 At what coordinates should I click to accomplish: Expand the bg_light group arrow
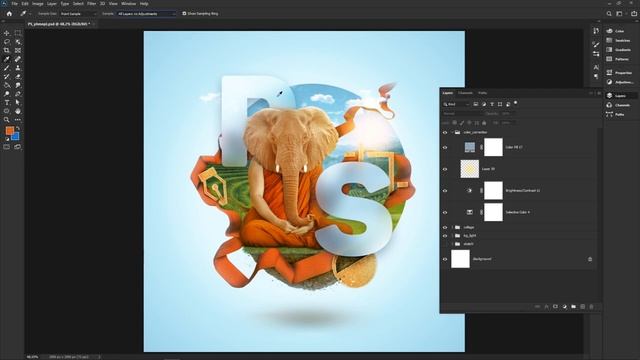click(x=452, y=236)
